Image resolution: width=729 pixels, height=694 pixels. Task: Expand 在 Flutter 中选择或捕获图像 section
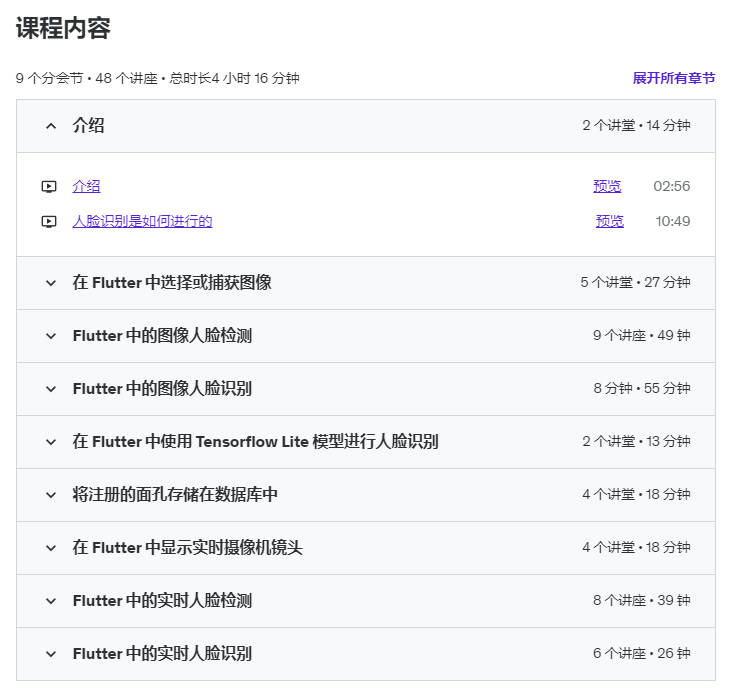coord(51,283)
